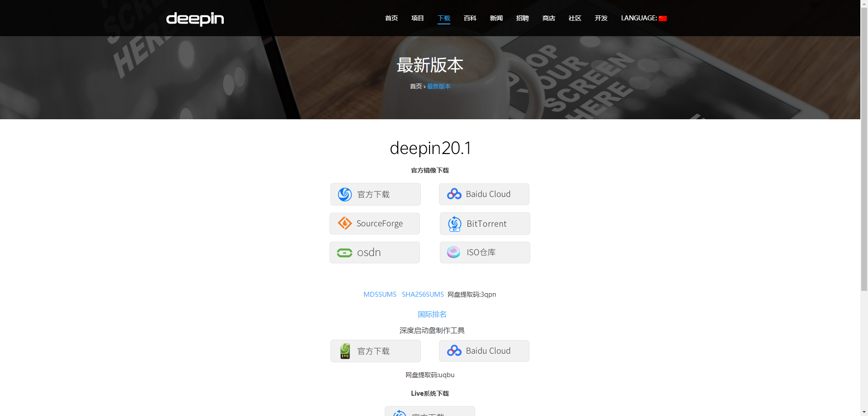The width and height of the screenshot is (868, 416).
Task: Open the MD5SUMS link
Action: pos(380,294)
